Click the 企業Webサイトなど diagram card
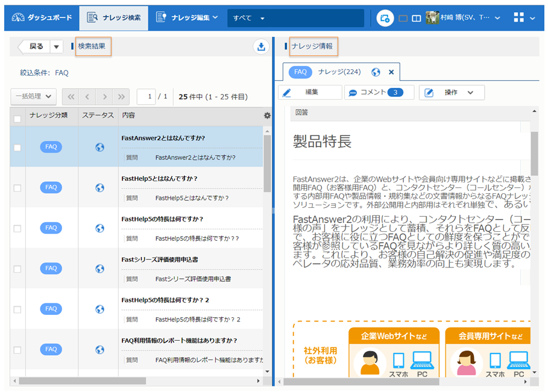The image size is (548, 392). (x=394, y=352)
